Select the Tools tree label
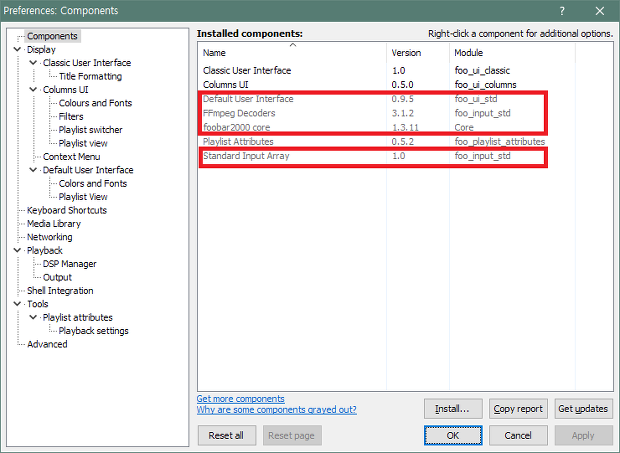620x453 pixels. 38,304
